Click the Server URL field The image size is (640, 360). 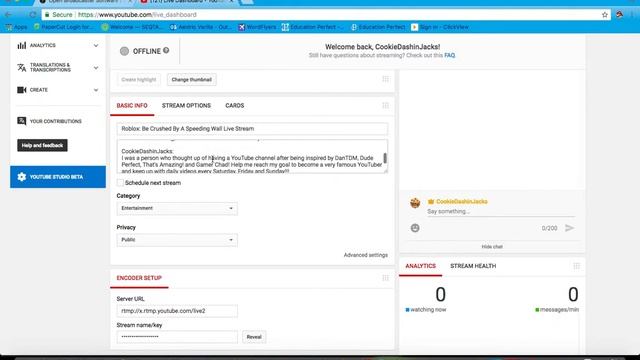click(177, 311)
